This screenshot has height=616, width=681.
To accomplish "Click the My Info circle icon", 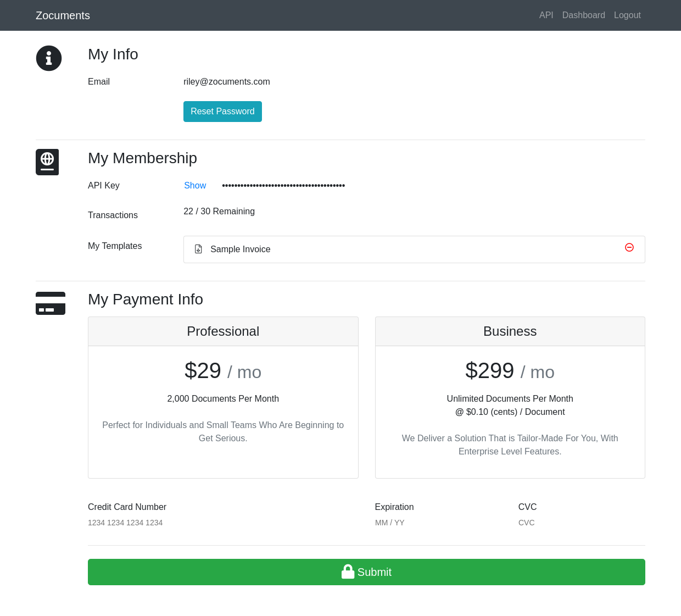I will pos(49,58).
